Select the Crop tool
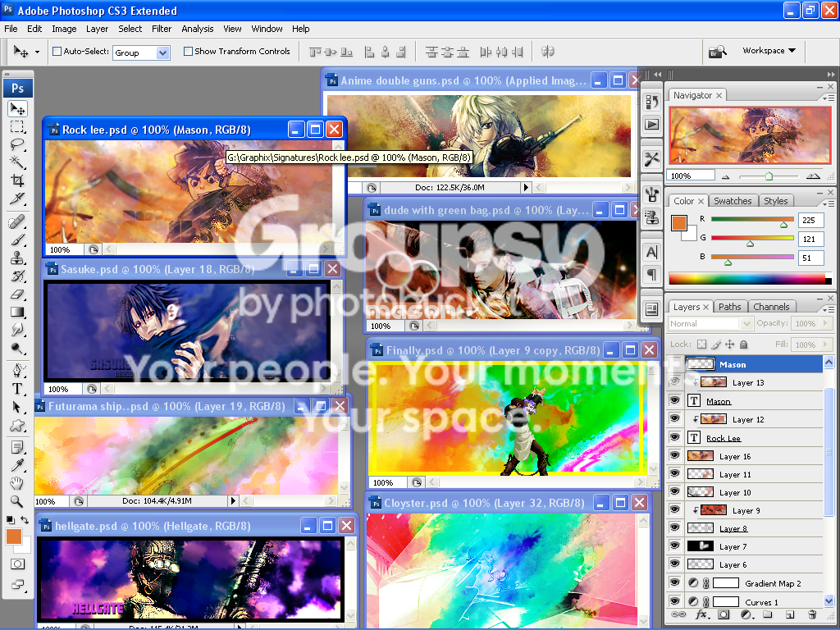840x630 pixels. click(17, 180)
